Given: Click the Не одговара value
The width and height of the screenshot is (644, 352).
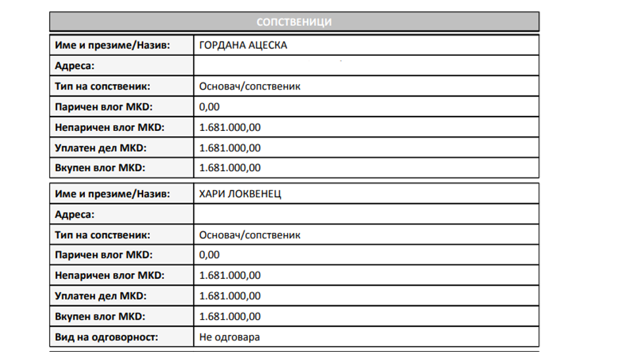Looking at the screenshot, I should [230, 337].
